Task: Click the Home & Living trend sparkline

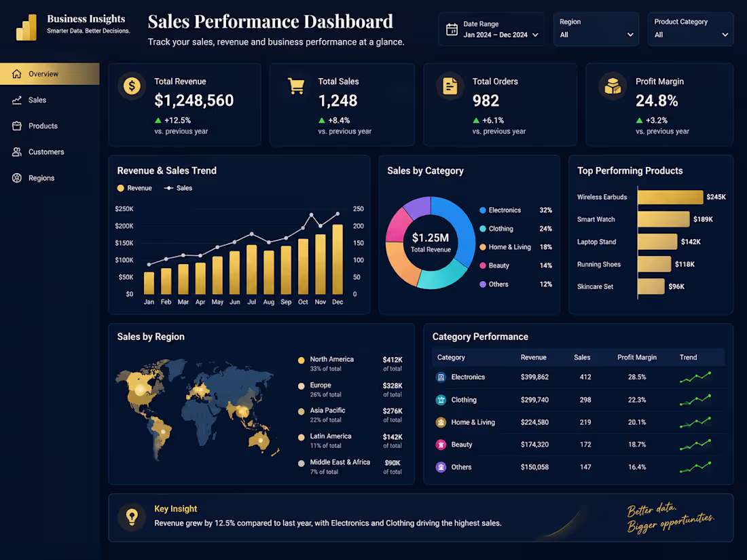Action: tap(695, 422)
